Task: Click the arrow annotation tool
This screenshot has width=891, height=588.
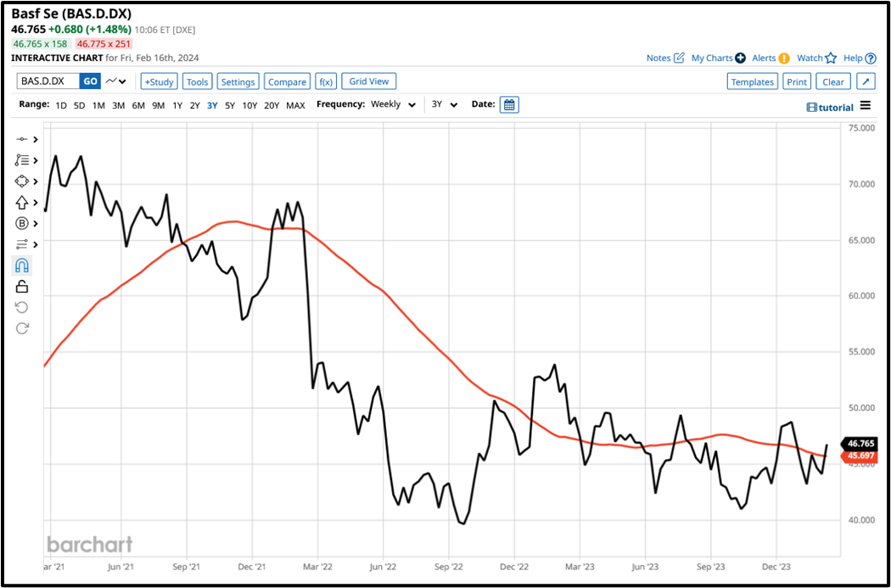Action: pyautogui.click(x=21, y=202)
